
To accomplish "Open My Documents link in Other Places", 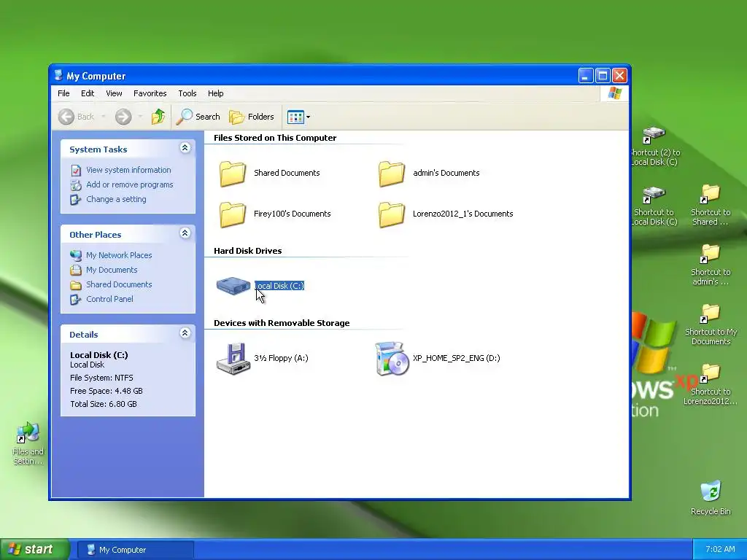I will point(112,270).
